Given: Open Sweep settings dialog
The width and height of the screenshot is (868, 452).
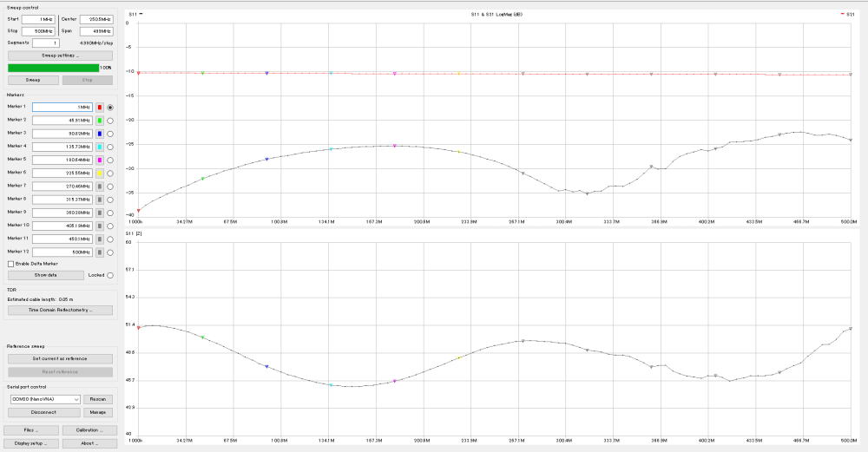Looking at the screenshot, I should pos(61,56).
